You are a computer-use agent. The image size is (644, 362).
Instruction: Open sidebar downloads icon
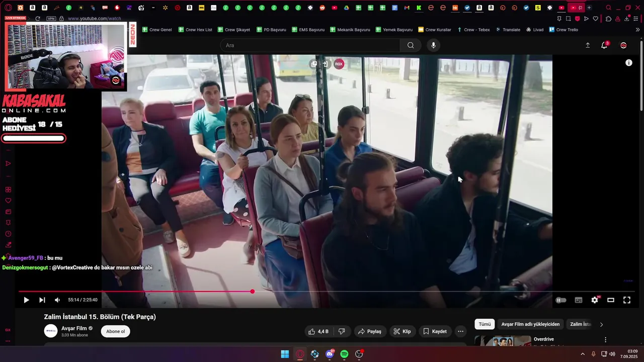click(8, 245)
